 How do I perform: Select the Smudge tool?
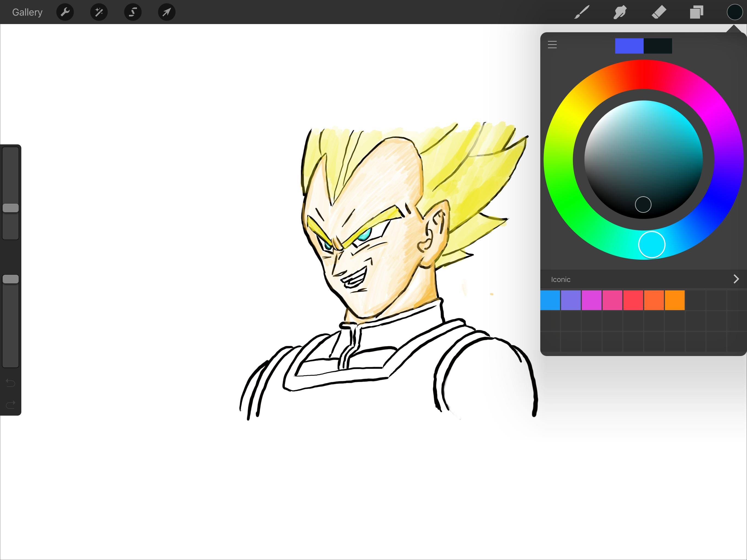[x=620, y=12]
